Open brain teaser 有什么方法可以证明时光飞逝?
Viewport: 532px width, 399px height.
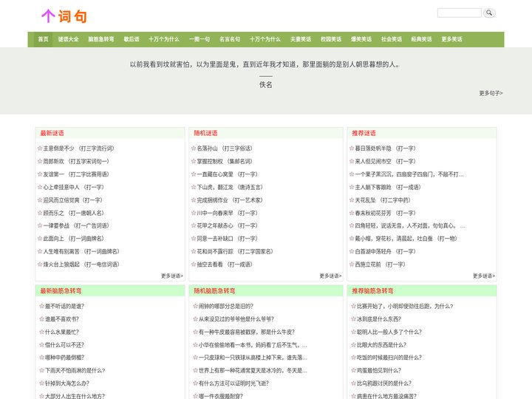tap(233, 383)
